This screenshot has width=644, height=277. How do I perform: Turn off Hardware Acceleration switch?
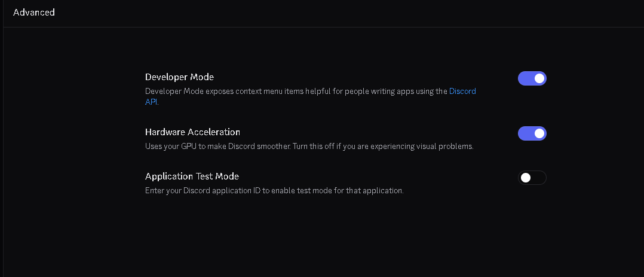pos(532,133)
